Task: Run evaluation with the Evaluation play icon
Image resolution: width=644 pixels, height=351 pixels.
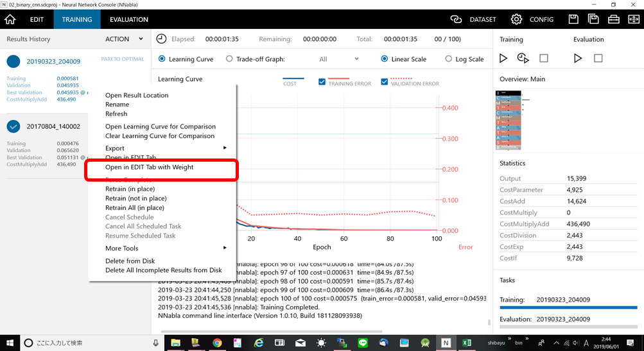Action: click(x=578, y=58)
